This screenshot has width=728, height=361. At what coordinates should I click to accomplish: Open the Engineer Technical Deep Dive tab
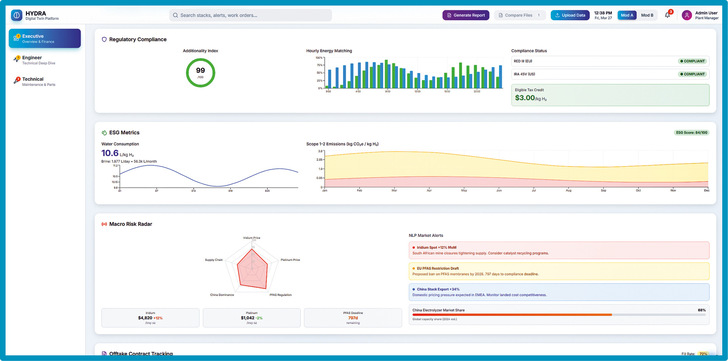45,60
